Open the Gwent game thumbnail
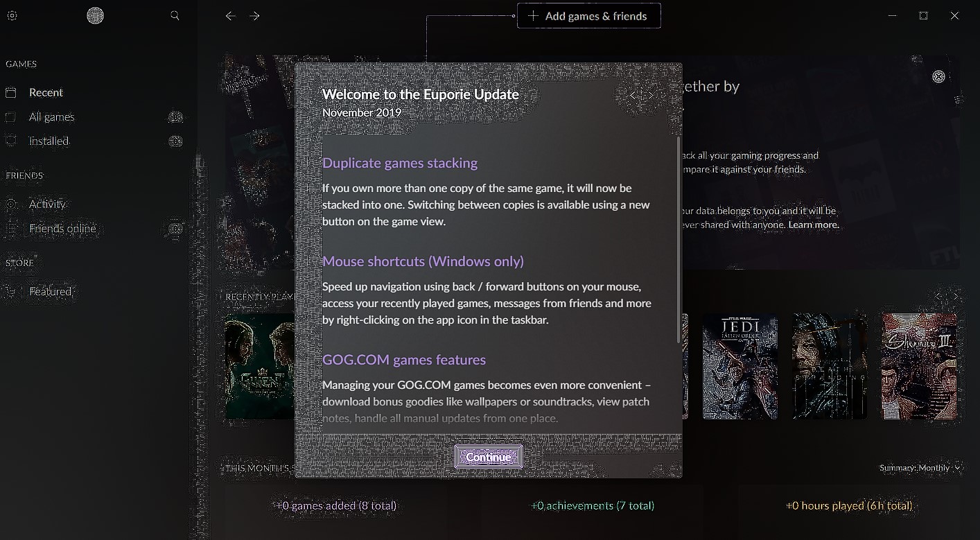This screenshot has height=540, width=980. [260, 366]
